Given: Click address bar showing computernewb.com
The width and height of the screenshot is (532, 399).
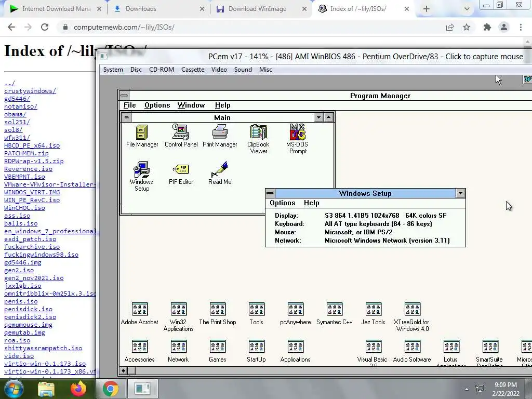Looking at the screenshot, I should [x=251, y=27].
